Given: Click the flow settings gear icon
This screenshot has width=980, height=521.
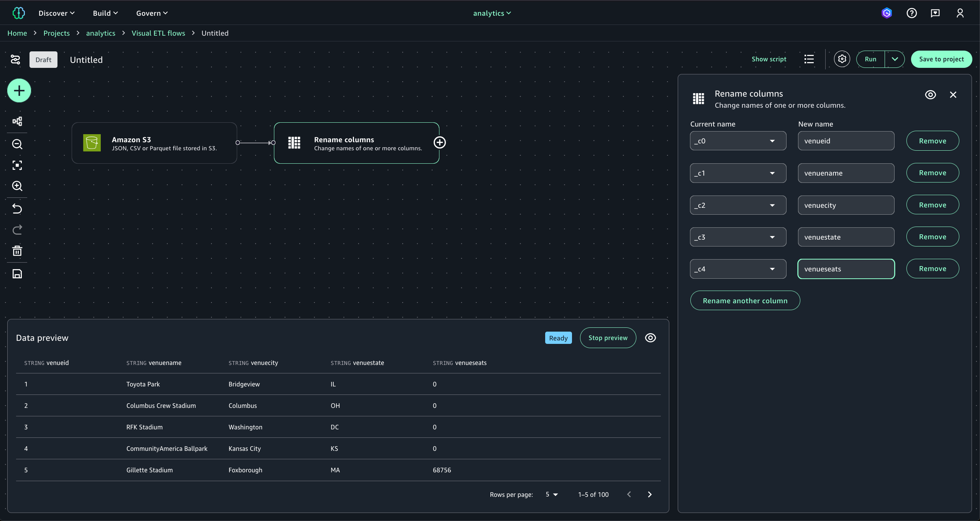Looking at the screenshot, I should click(842, 59).
